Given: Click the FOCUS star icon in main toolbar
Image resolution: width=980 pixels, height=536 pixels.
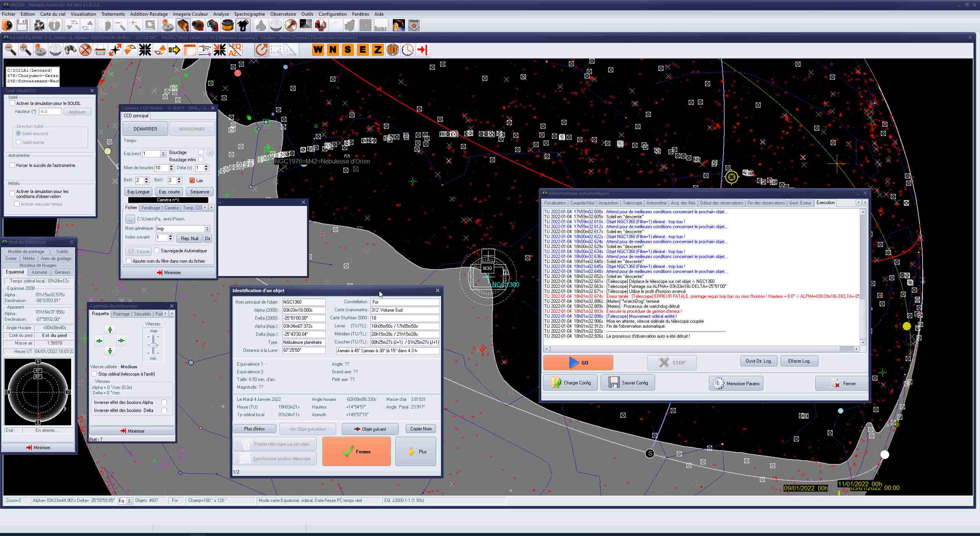Looking at the screenshot, I should click(413, 25).
